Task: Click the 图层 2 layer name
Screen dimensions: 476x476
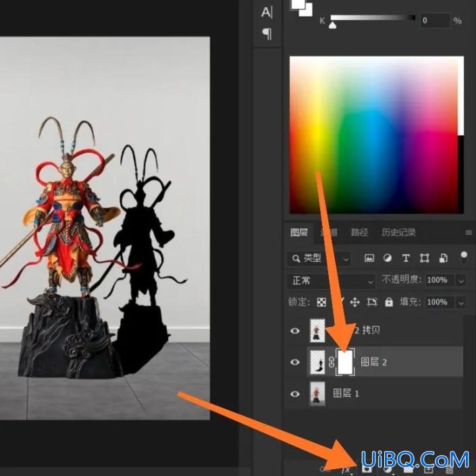Action: point(373,362)
